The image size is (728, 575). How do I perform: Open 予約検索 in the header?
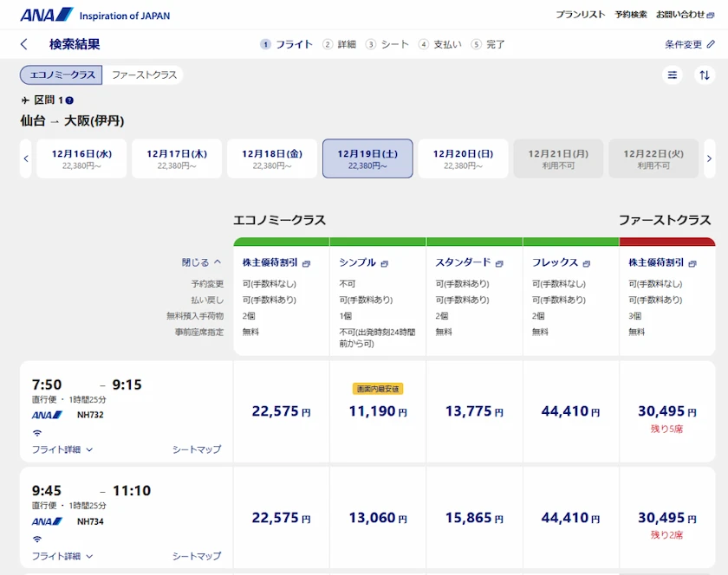click(x=631, y=15)
